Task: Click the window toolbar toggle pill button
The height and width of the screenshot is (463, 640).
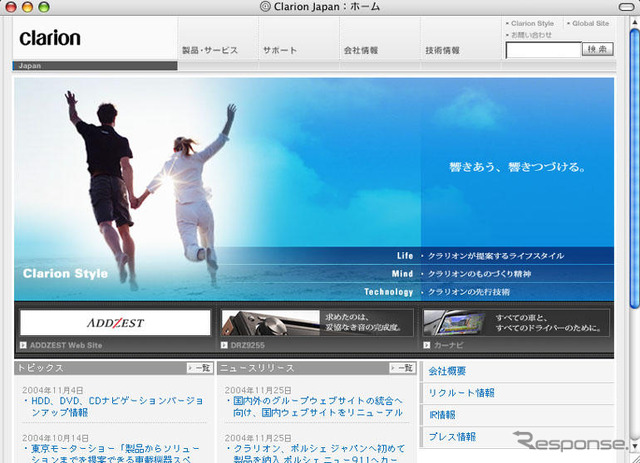Action: point(627,7)
